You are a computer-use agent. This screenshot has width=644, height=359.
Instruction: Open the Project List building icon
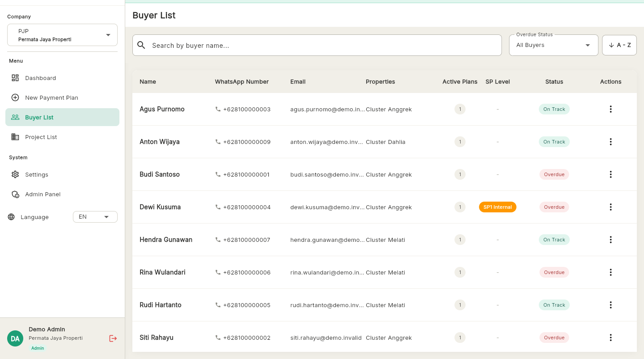point(15,137)
